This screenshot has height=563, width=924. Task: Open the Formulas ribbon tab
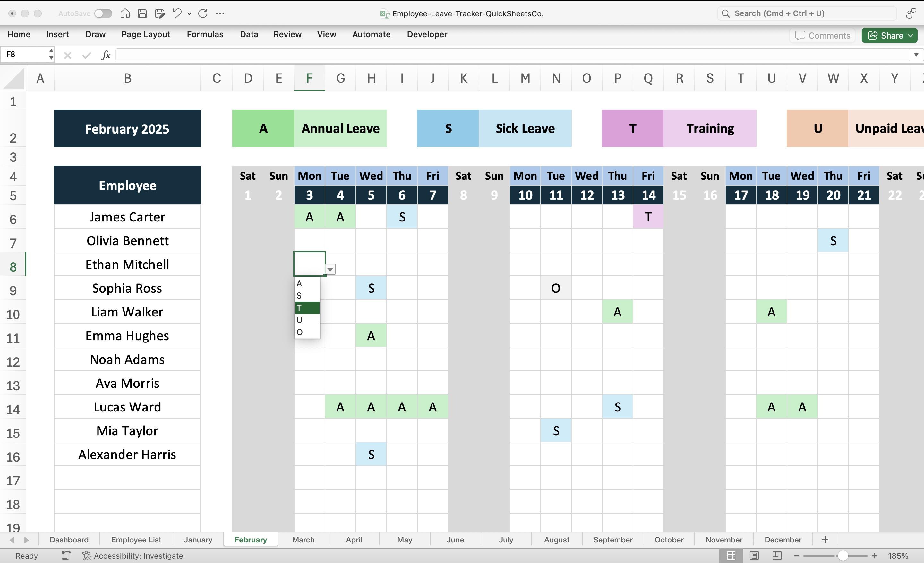point(205,34)
